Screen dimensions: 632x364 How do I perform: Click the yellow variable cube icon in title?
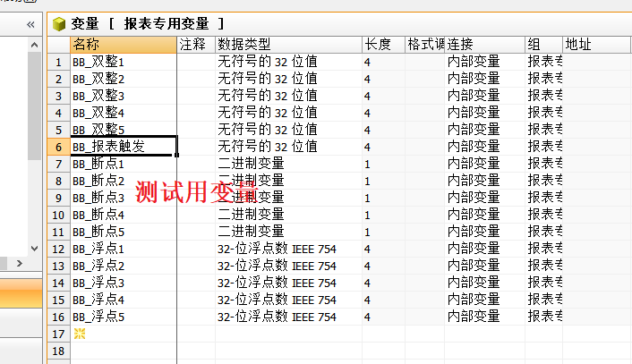tap(60, 24)
